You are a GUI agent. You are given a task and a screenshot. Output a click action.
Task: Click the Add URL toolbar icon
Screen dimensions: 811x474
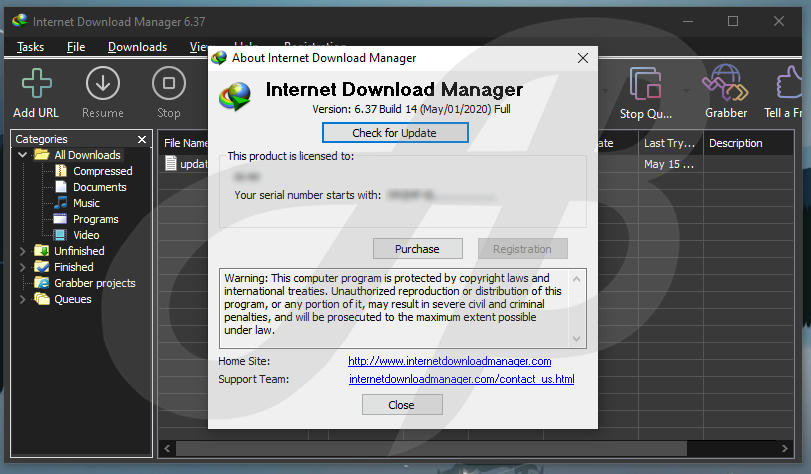click(36, 83)
